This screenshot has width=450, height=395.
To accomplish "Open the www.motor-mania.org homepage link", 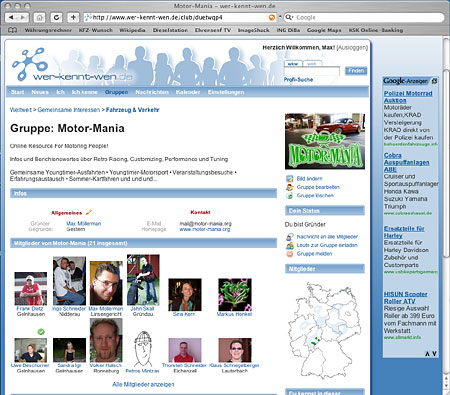I will coord(205,229).
